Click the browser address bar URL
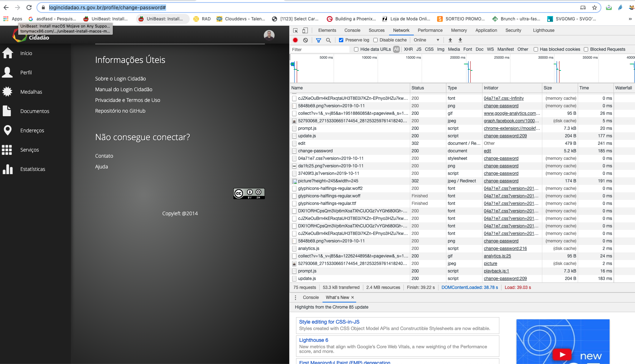 (x=107, y=8)
